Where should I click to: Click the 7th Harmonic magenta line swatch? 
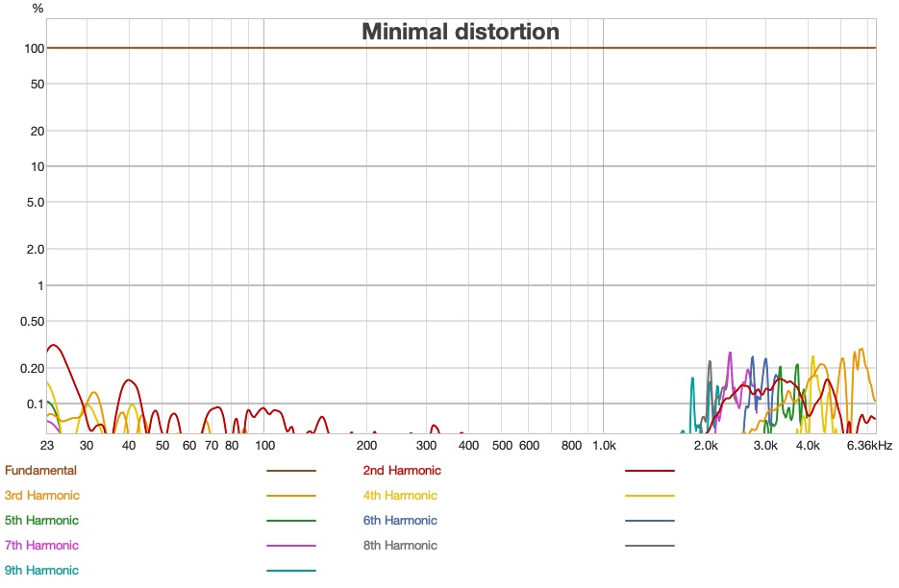coord(293,545)
